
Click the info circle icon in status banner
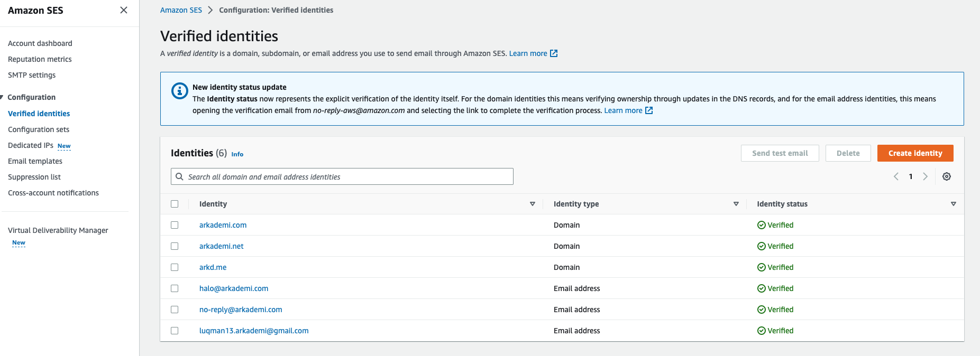coord(180,91)
